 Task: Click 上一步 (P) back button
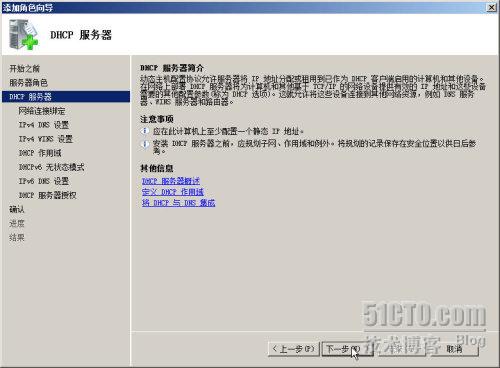pos(294,349)
